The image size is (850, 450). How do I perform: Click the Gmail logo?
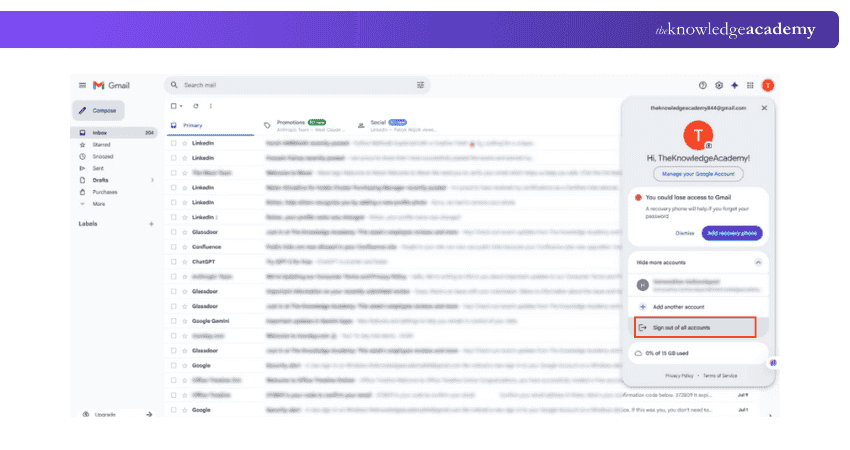[x=111, y=85]
